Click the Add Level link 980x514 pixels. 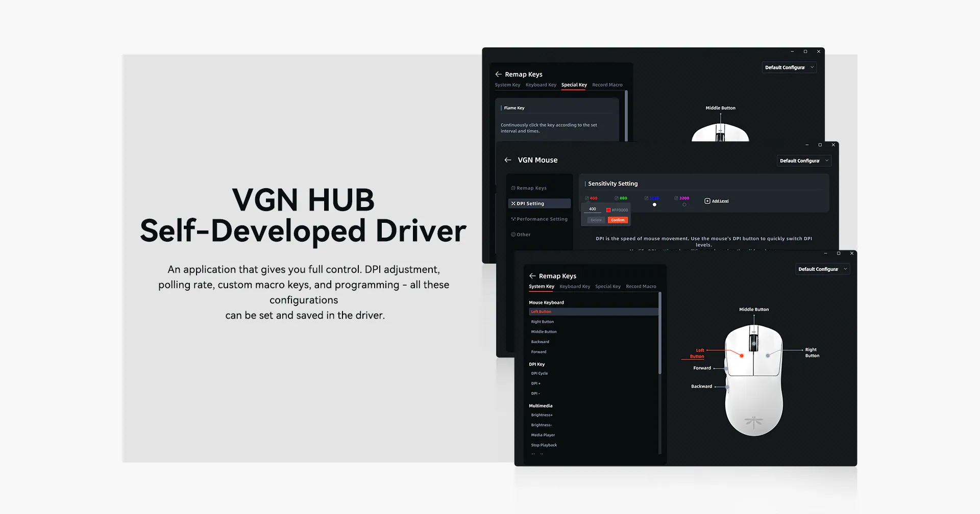point(720,201)
